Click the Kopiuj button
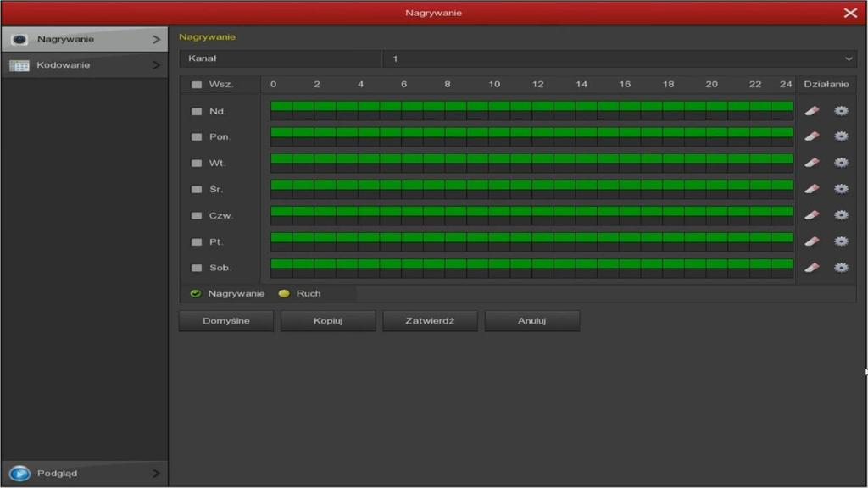This screenshot has width=868, height=488. [x=328, y=321]
